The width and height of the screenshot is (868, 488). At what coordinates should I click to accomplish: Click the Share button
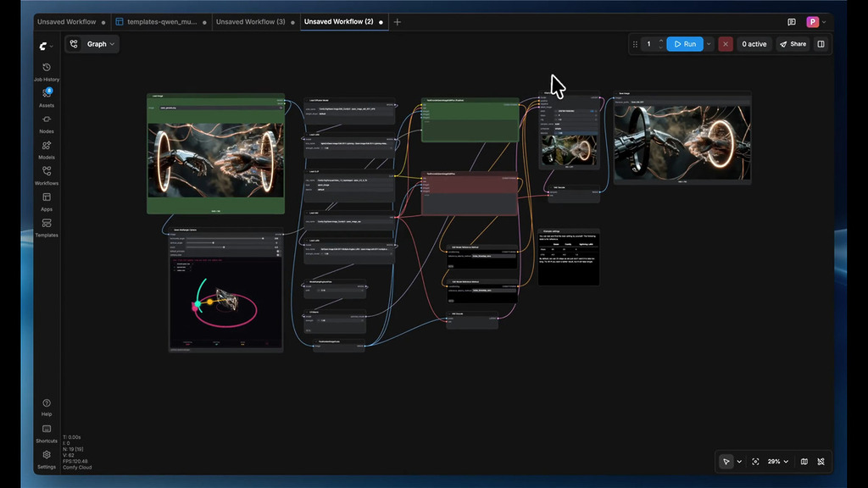(793, 44)
